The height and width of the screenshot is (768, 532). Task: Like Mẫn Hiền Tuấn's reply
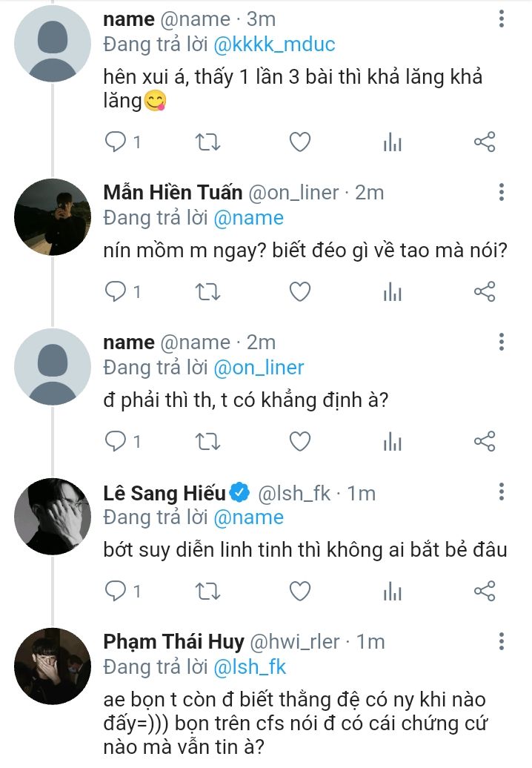click(299, 292)
